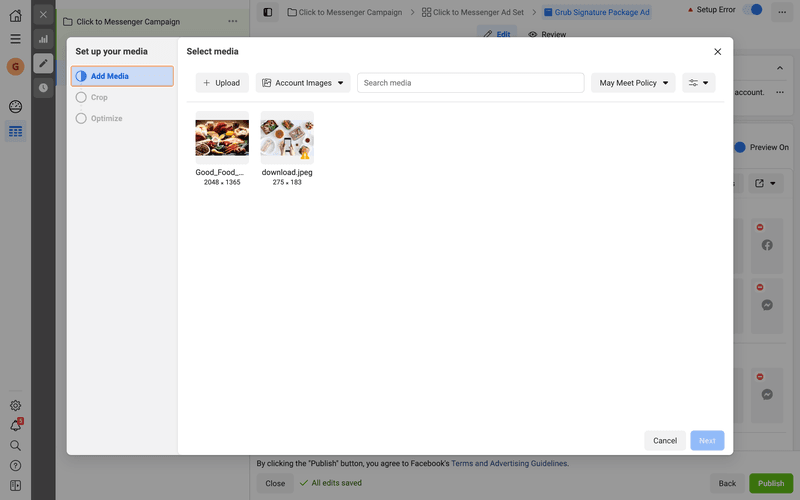Screen dimensions: 800x500
Task: Select the pencil edit icon in sidebar
Action: pyautogui.click(x=43, y=63)
